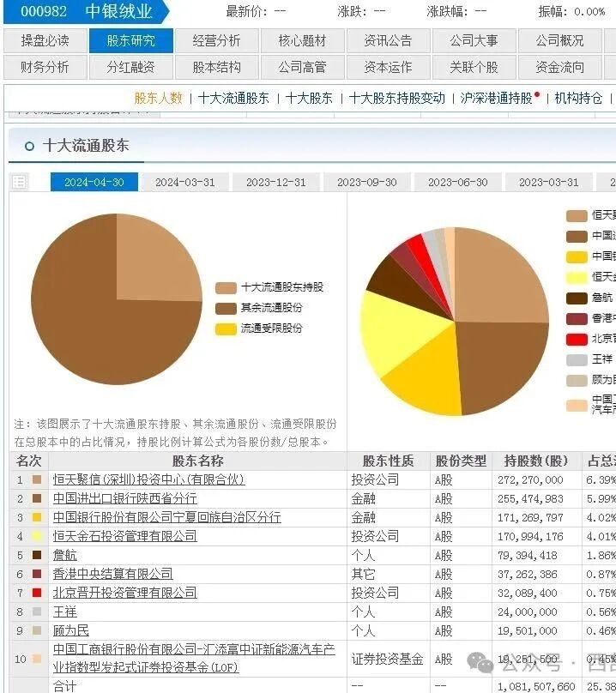
Task: Select the 2023-06-30 date tab
Action: click(458, 182)
